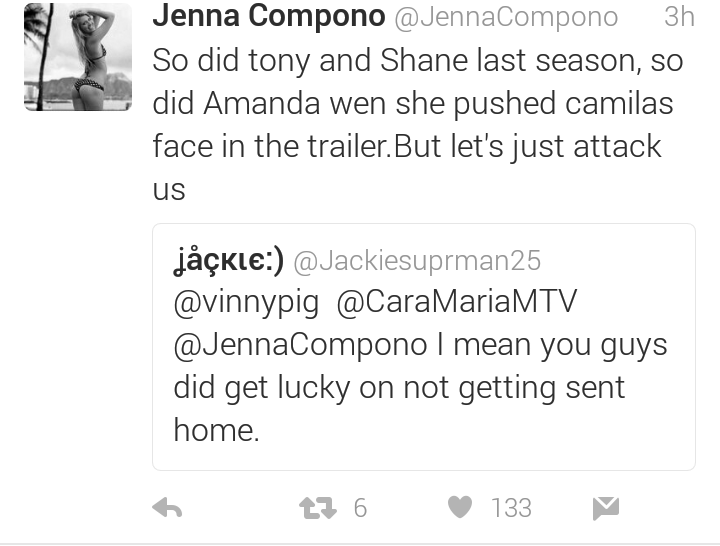Open the @vinnypig mention

pyautogui.click(x=246, y=303)
